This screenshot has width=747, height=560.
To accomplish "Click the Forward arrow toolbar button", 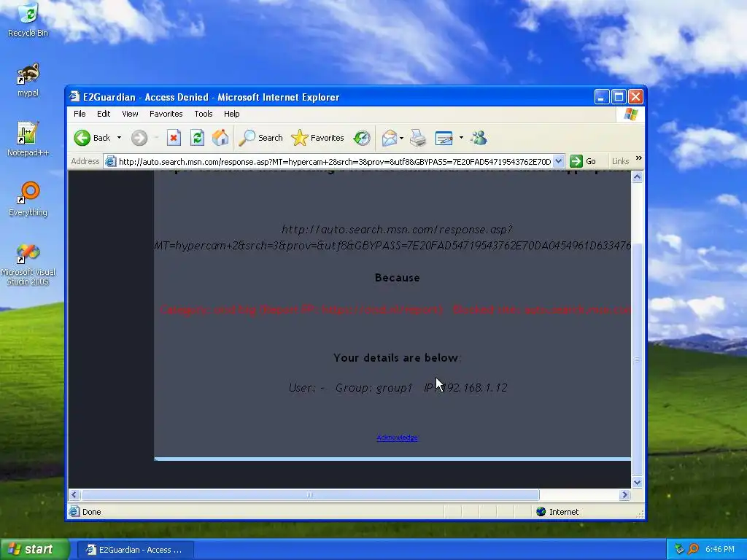I will 139,138.
